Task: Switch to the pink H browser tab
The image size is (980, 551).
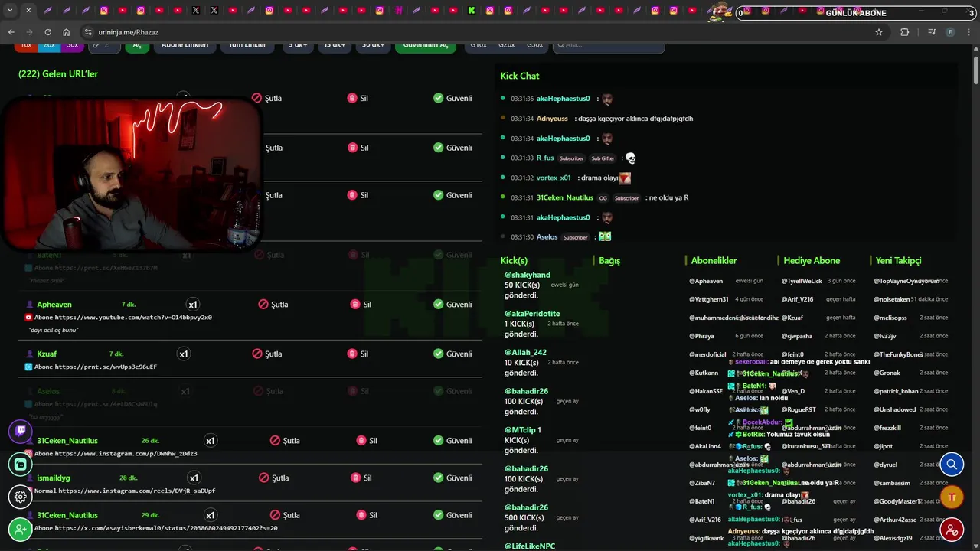Action: (398, 11)
